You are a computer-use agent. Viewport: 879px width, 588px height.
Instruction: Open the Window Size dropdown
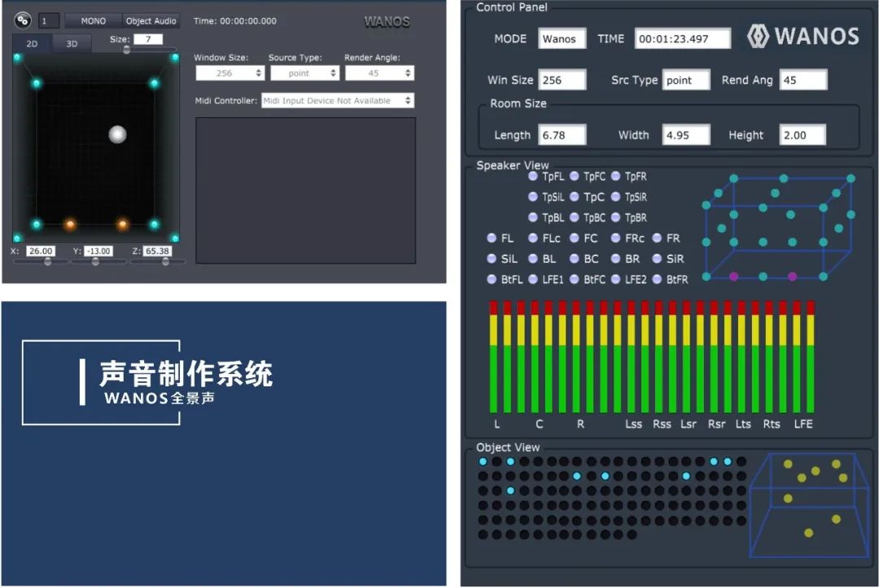click(x=230, y=73)
